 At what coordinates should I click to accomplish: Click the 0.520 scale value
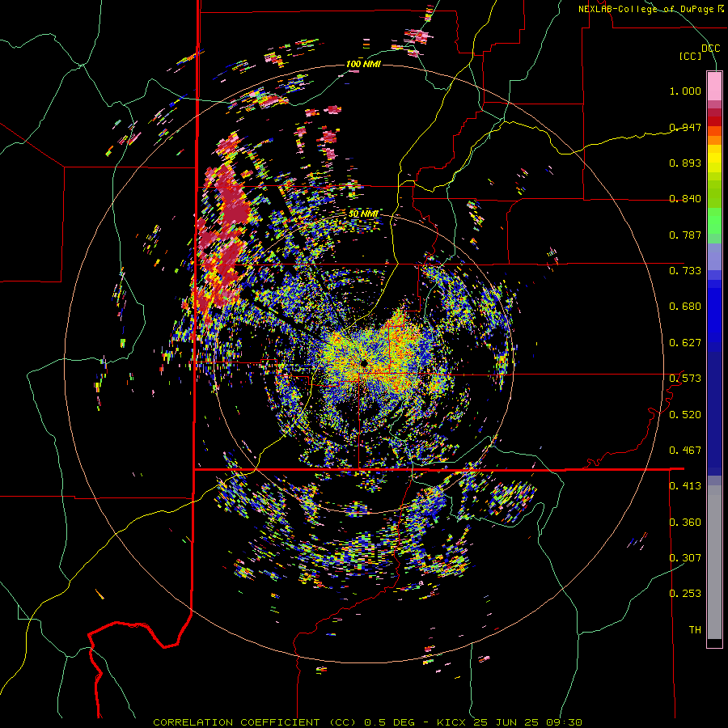point(685,414)
